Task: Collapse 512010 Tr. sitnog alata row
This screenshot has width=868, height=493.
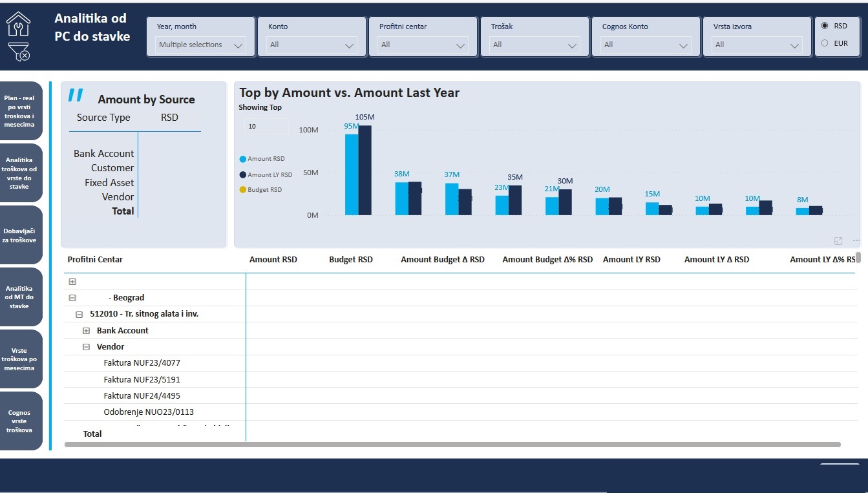Action: point(79,314)
